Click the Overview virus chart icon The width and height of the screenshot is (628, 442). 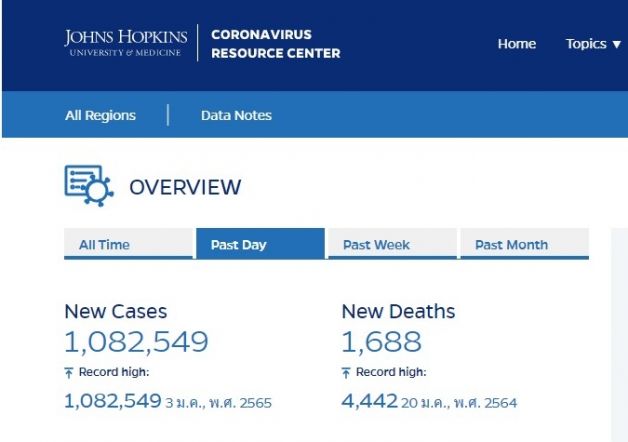pyautogui.click(x=89, y=185)
